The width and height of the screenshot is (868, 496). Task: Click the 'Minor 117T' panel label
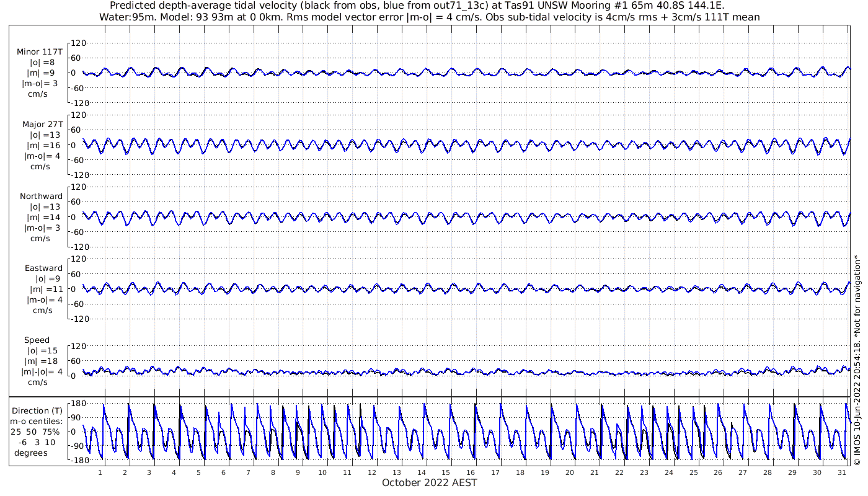tap(40, 52)
